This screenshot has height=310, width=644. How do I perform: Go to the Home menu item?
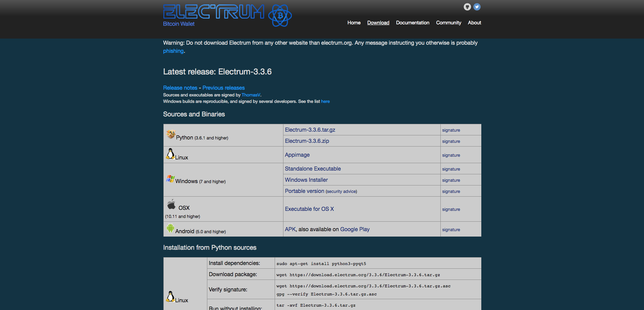[354, 23]
